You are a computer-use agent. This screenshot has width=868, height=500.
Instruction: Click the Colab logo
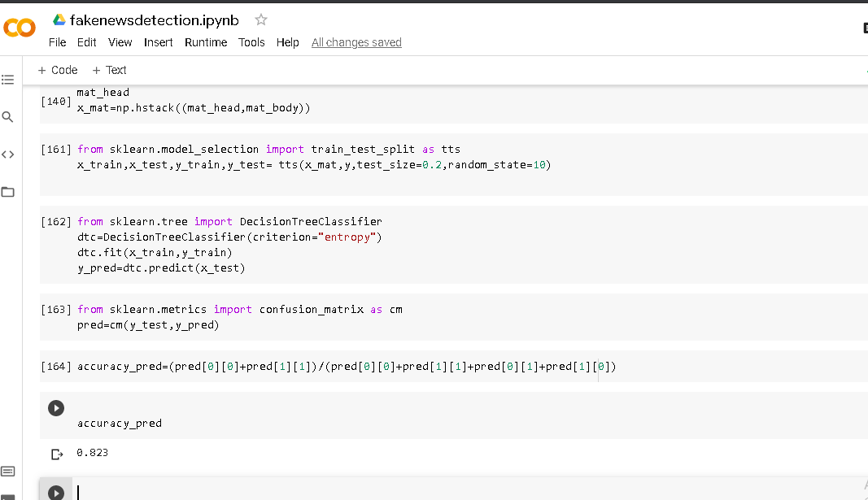click(x=20, y=27)
